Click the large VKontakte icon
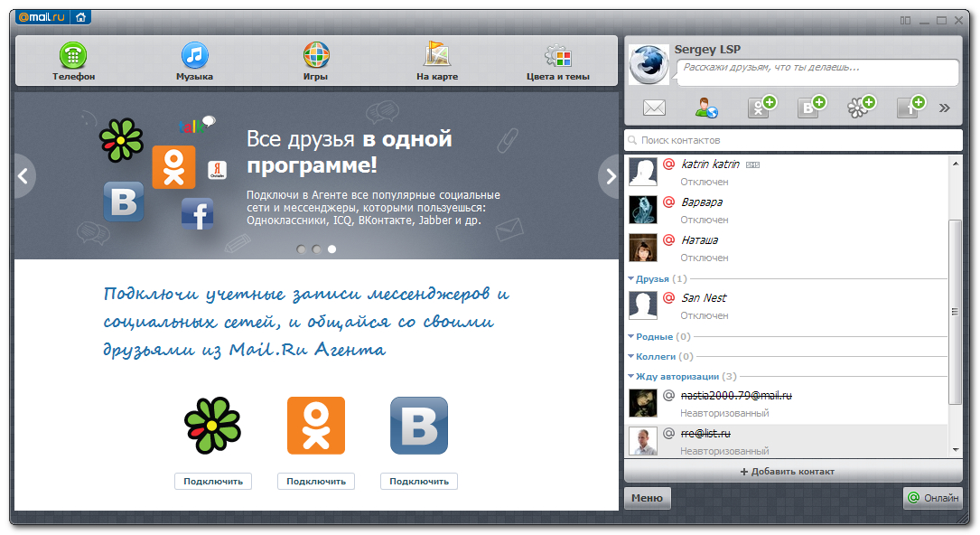This screenshot has width=980, height=535. tap(419, 425)
